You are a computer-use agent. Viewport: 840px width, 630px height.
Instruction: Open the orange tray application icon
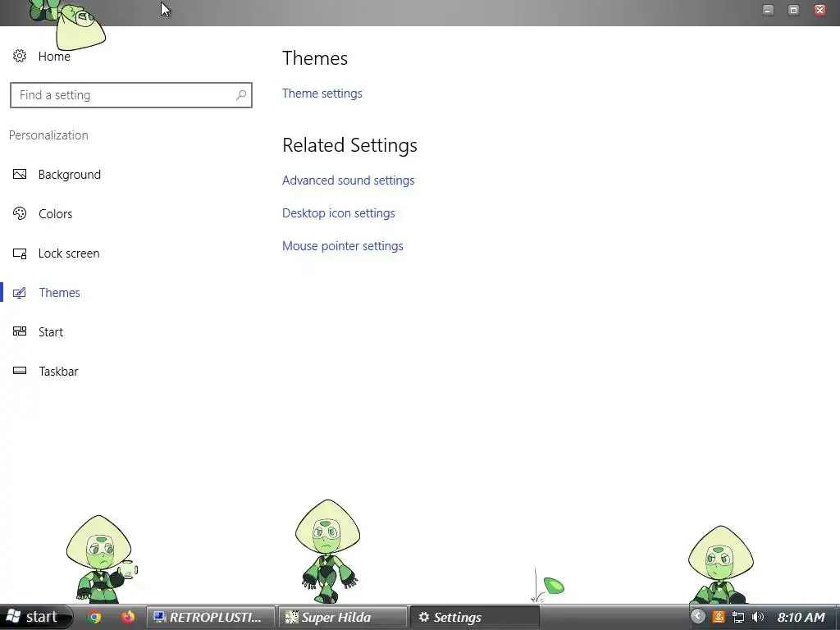(x=719, y=617)
